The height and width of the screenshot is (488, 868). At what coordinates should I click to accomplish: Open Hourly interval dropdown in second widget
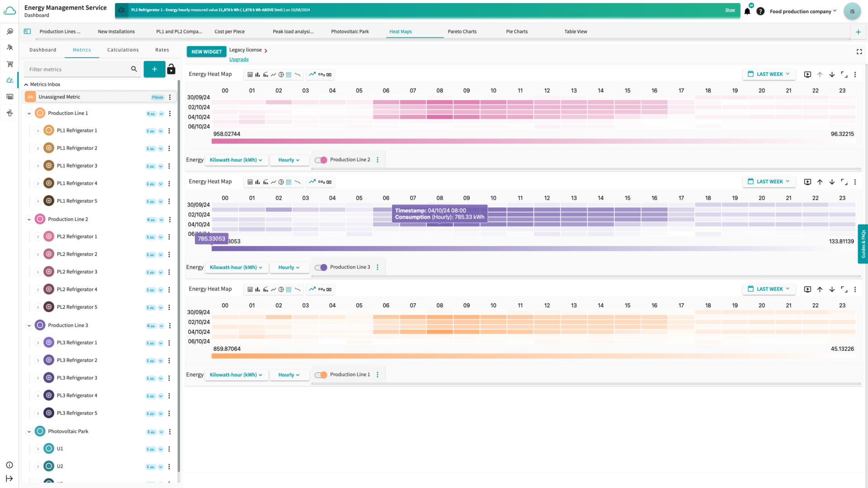pos(289,267)
